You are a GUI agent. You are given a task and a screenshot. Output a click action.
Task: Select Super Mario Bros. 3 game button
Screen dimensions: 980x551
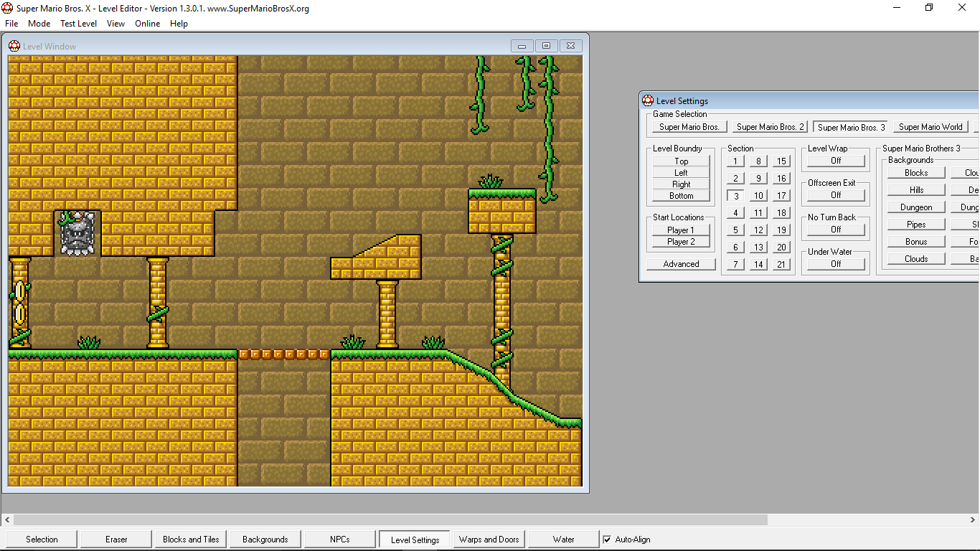click(x=852, y=127)
